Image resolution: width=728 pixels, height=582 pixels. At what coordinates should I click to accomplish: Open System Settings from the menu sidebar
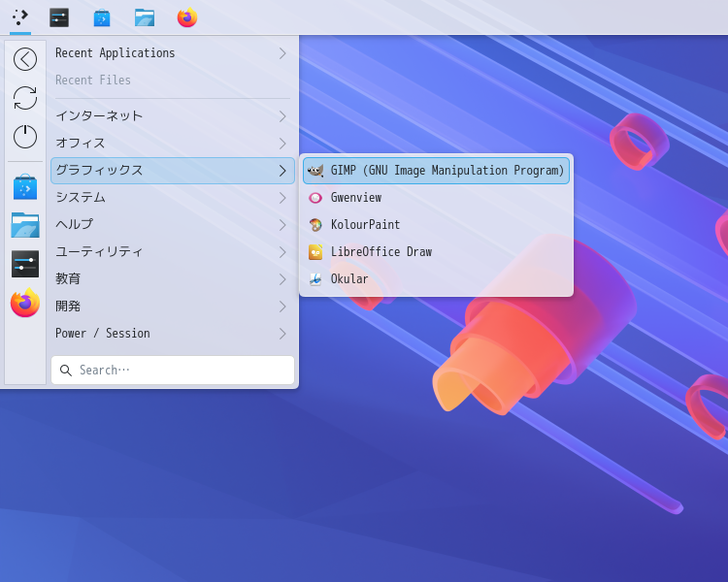point(25,264)
